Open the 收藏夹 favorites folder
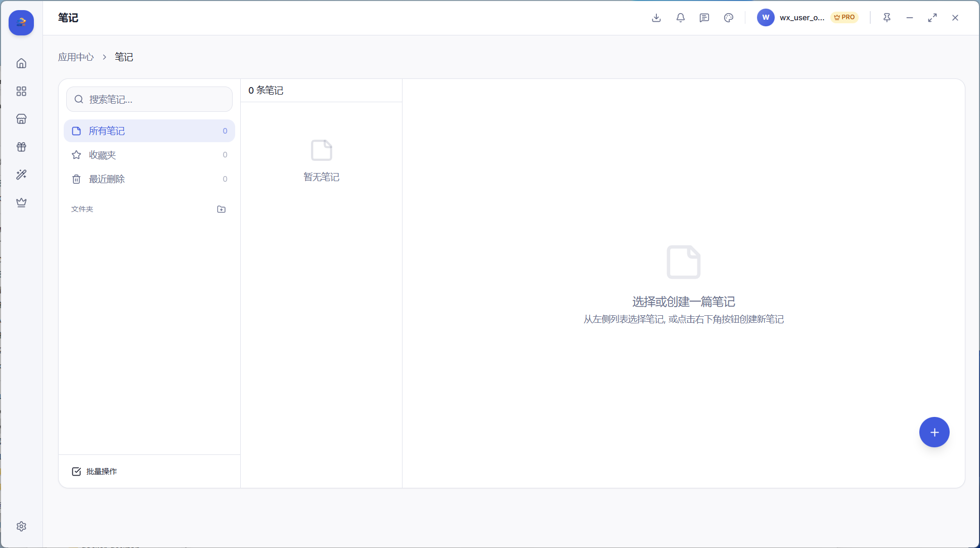980x548 pixels. tap(102, 155)
